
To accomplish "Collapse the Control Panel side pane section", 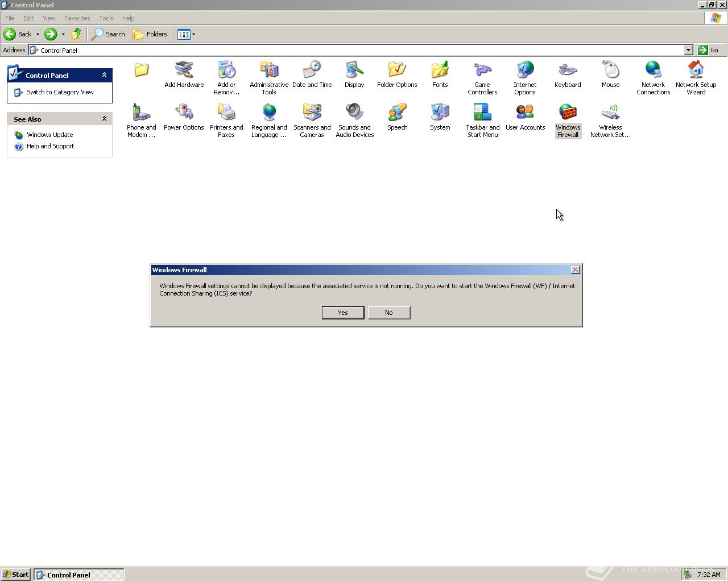I will coord(104,75).
